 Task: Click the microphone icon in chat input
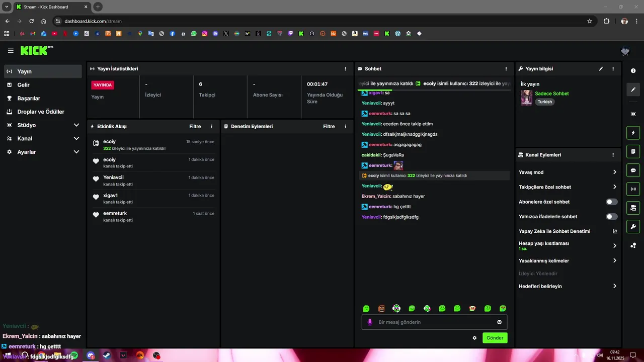(370, 322)
